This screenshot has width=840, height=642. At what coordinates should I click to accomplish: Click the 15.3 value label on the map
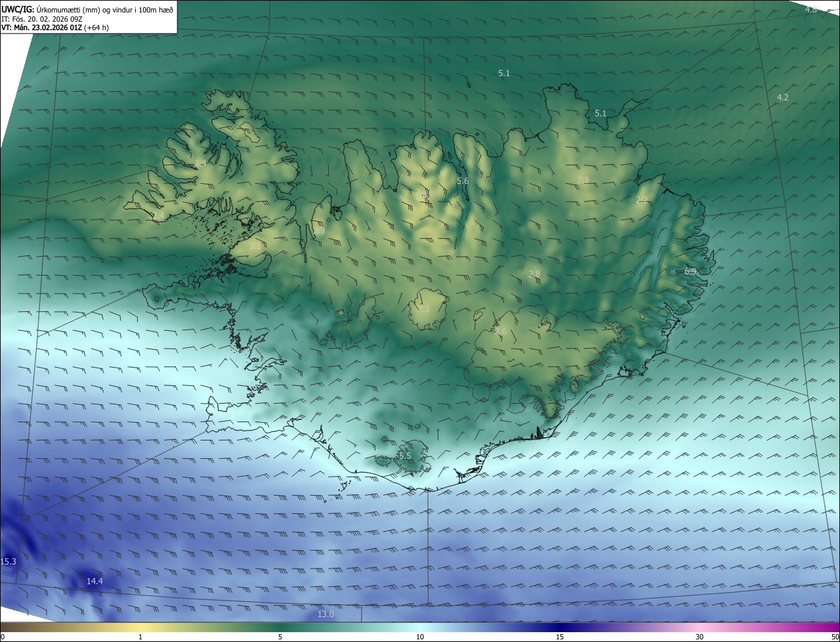[8, 561]
